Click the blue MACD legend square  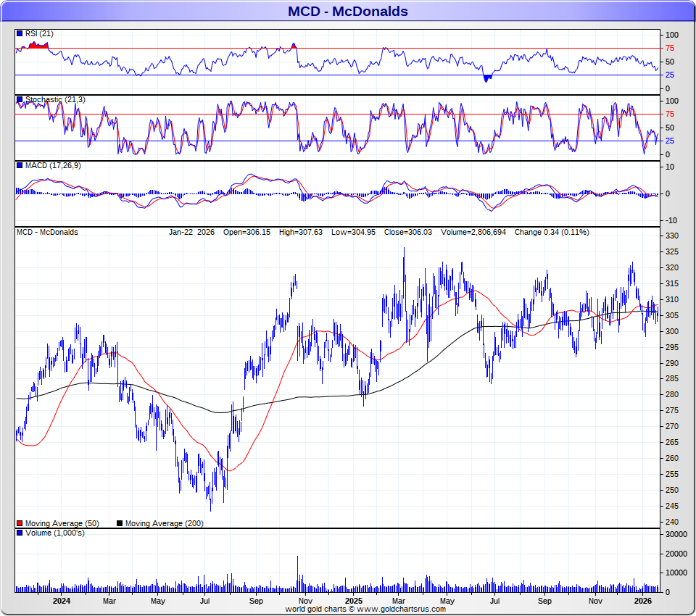point(19,165)
